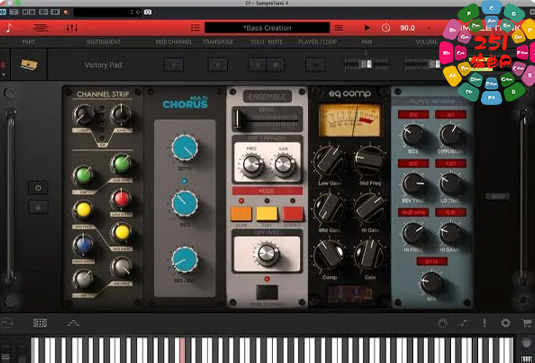Open the shop cart icon
The image size is (535, 363).
pyautogui.click(x=527, y=323)
